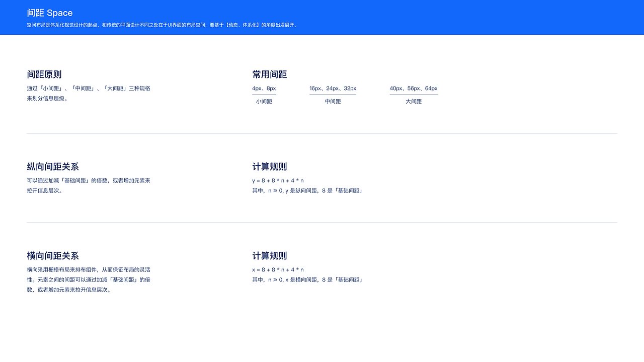Click the "小间距" label
Image resolution: width=644 pixels, height=362 pixels.
(x=264, y=102)
